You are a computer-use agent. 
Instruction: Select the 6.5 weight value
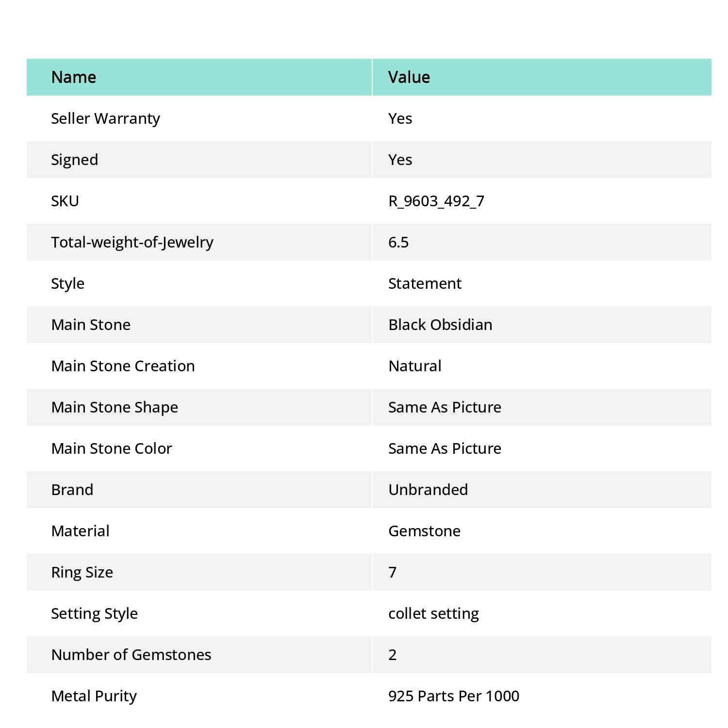pos(398,242)
